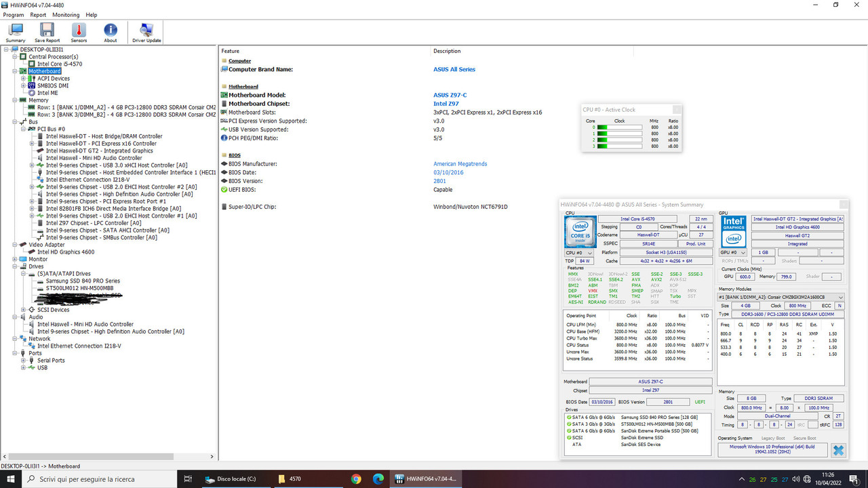Click BIOS date 03/10/2016 in details pane
868x488 pixels.
pyautogui.click(x=449, y=173)
